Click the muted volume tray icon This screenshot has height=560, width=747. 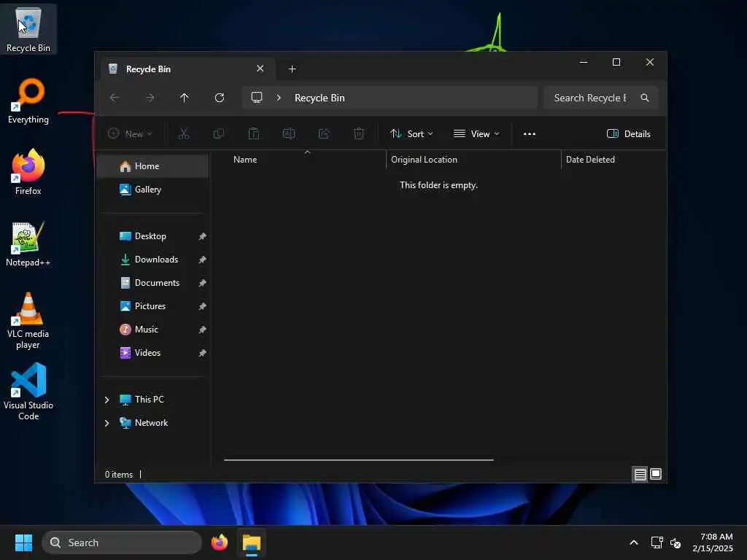675,542
